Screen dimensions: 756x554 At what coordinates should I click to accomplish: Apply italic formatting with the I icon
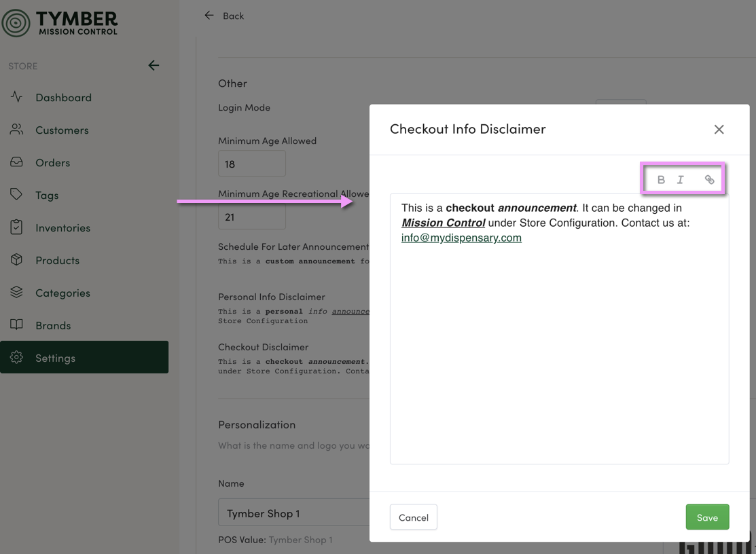point(680,180)
